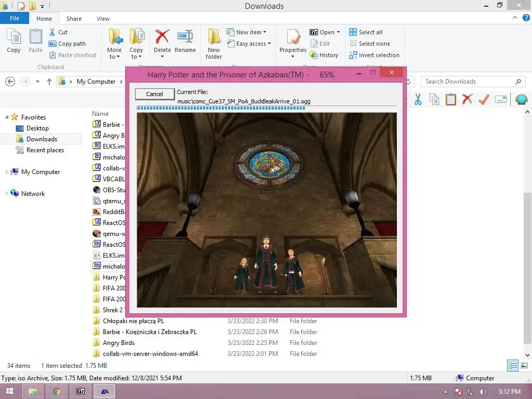The height and width of the screenshot is (399, 532).
Task: Collapse the Favorites tree group
Action: point(7,117)
